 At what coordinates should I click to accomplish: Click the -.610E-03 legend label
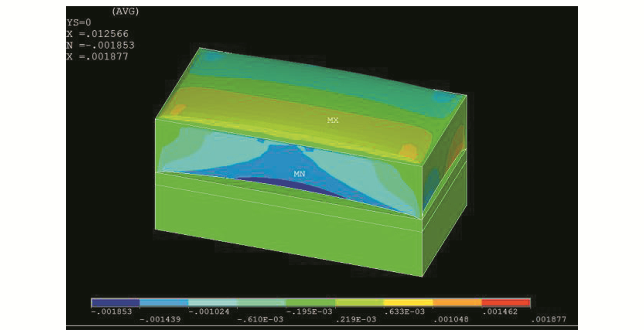[260, 319]
